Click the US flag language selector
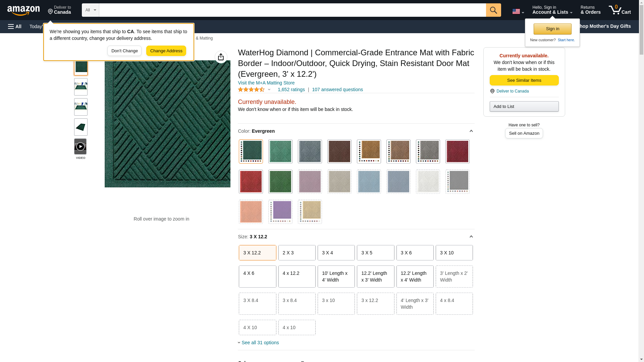 (518, 11)
